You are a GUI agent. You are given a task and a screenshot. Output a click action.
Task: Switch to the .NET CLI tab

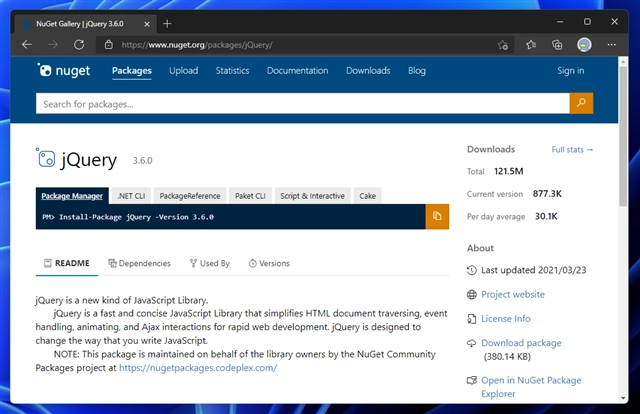pyautogui.click(x=131, y=196)
